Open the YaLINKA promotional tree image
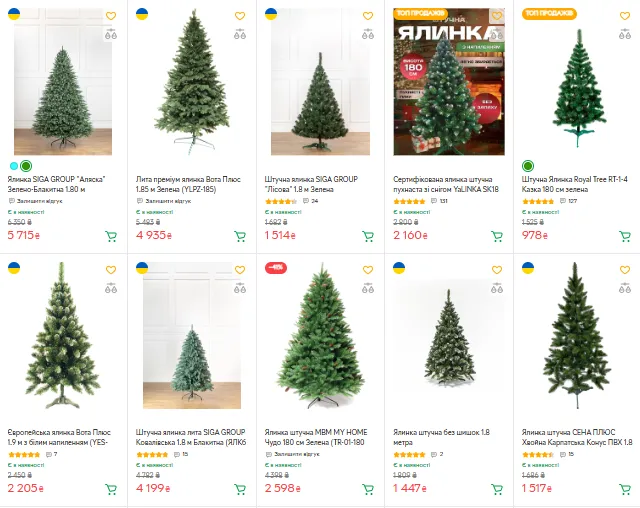This screenshot has width=640, height=508. pos(449,82)
